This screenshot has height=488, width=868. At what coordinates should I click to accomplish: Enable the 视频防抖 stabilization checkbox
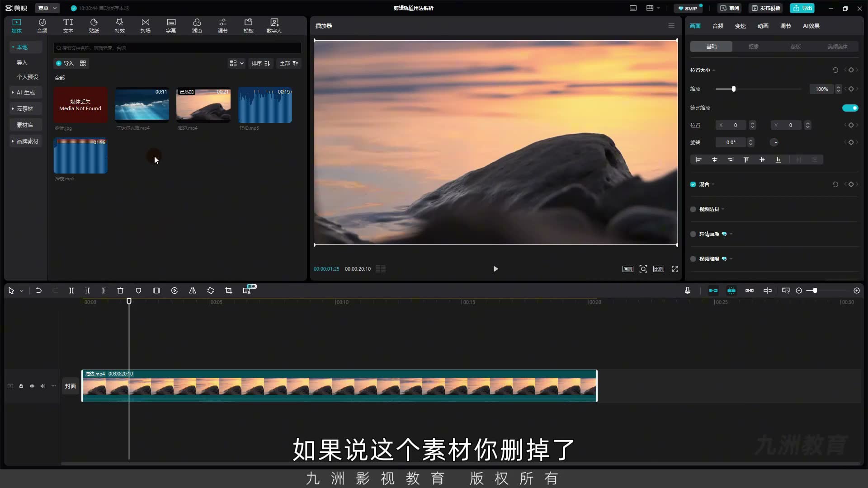click(693, 209)
